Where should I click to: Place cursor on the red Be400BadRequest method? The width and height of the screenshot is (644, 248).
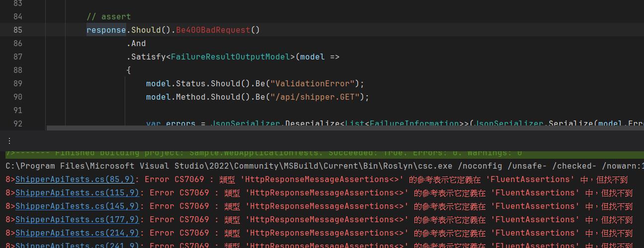click(x=213, y=30)
